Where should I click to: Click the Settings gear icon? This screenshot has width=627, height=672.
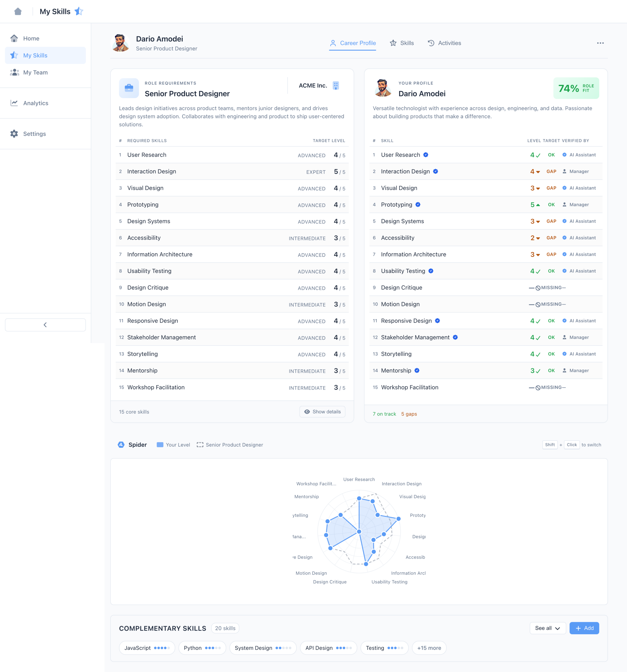[14, 134]
